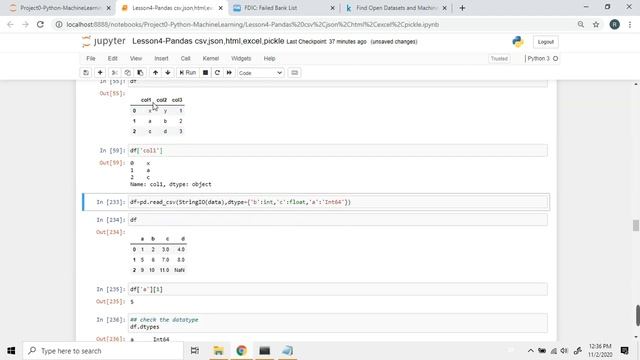
Task: Cut selected cells with scissors icon
Action: 115,73
